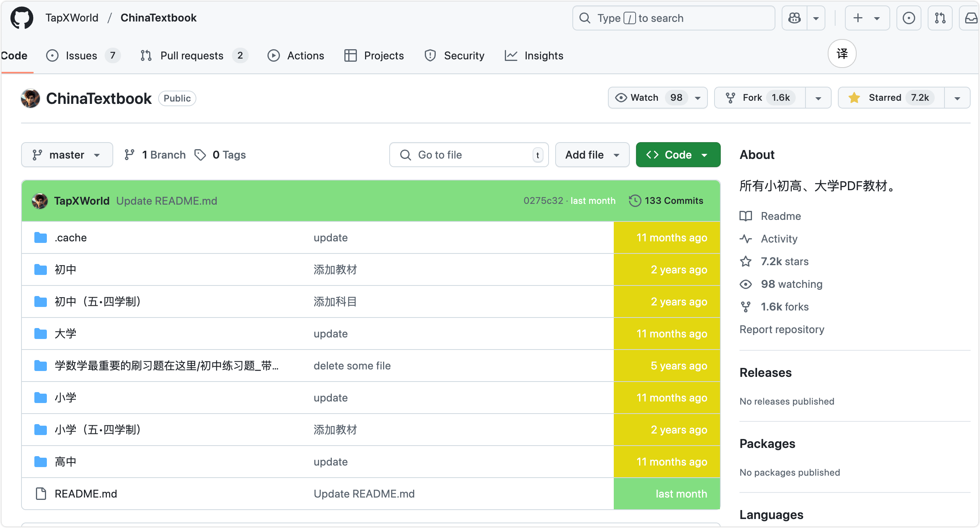Switch to the Actions tab
The image size is (980, 528).
coord(296,55)
